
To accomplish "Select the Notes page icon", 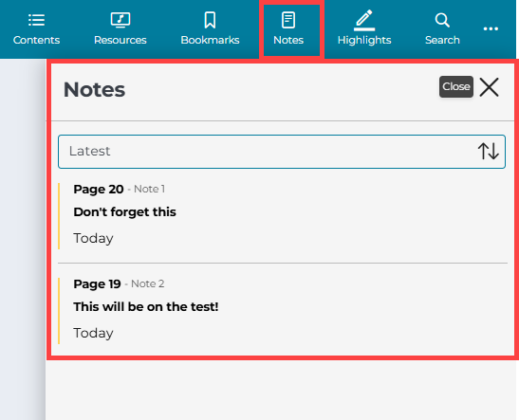I will pos(288,20).
